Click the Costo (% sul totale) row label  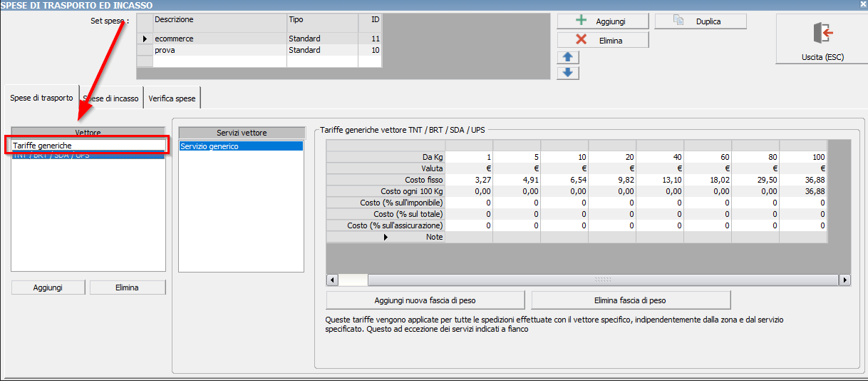pyautogui.click(x=386, y=213)
